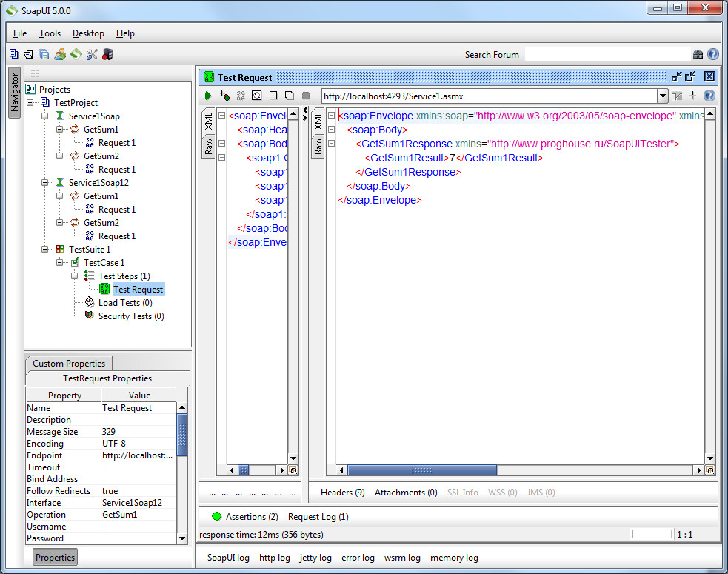Screen dimensions: 728x574
Task: Open the error log tab
Action: (358, 558)
